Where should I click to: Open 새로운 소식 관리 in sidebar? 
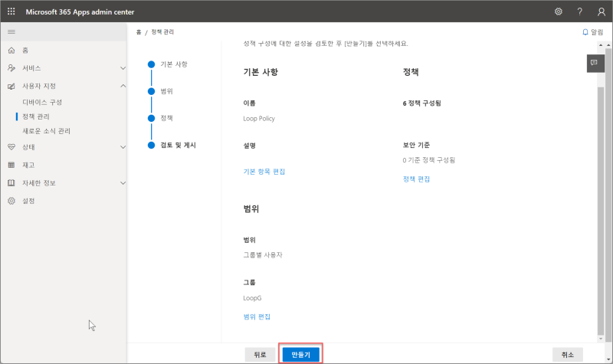click(46, 131)
